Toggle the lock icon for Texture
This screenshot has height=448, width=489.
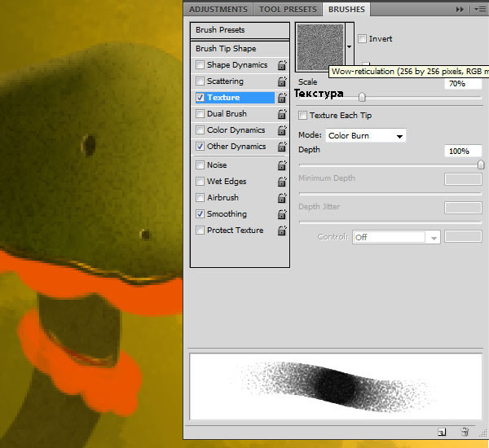(282, 98)
